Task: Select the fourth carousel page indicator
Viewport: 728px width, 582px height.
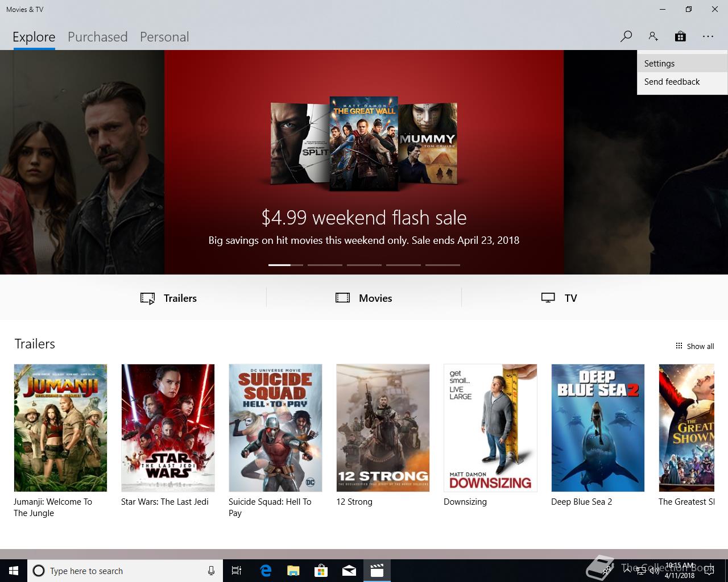Action: (403, 265)
